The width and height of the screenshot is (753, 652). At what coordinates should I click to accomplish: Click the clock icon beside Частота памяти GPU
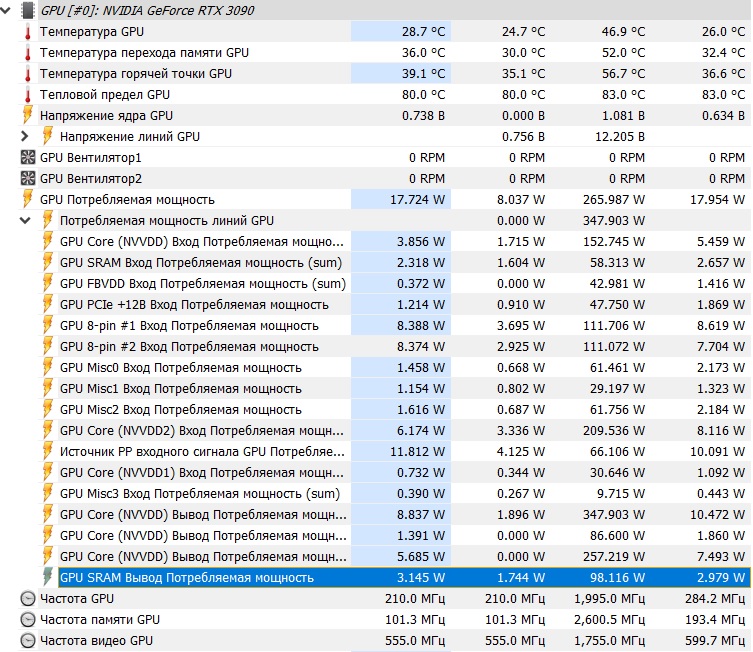28,619
